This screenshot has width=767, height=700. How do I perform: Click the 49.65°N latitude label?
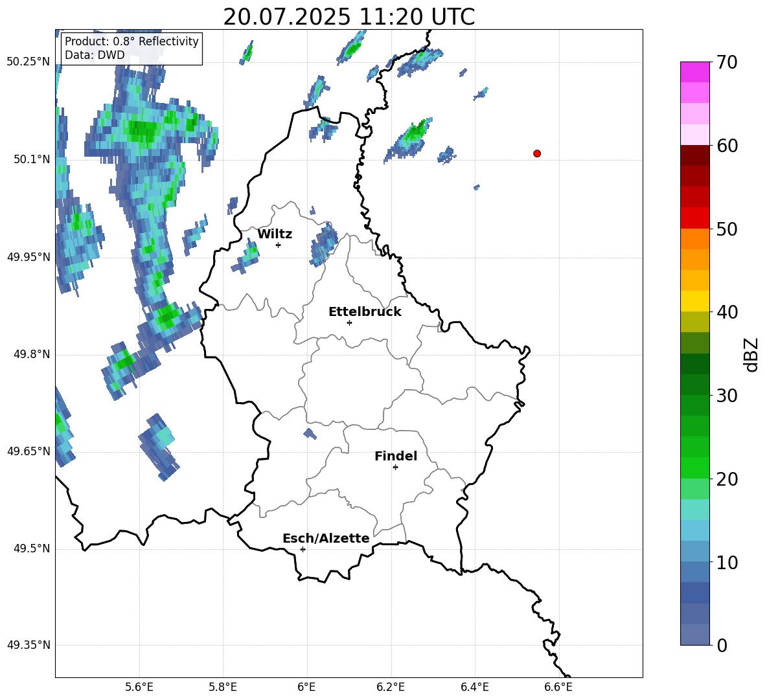(x=29, y=451)
